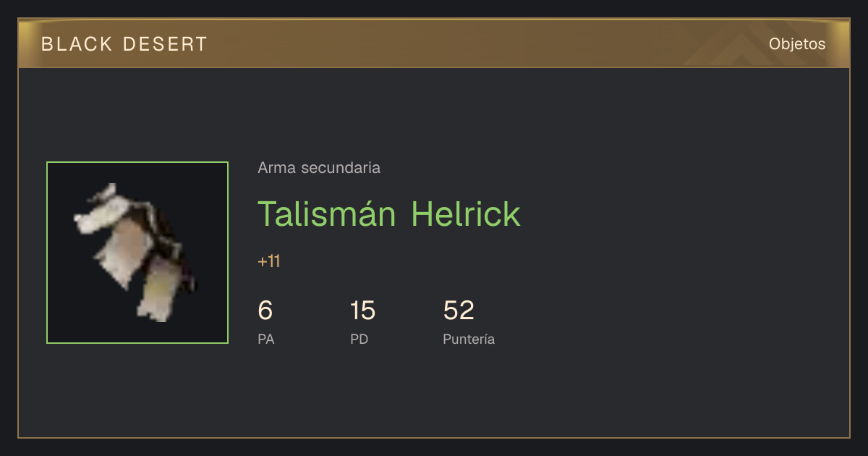Viewport: 868px width, 456px height.
Task: Select the Talismán Helrick item name
Action: click(389, 214)
